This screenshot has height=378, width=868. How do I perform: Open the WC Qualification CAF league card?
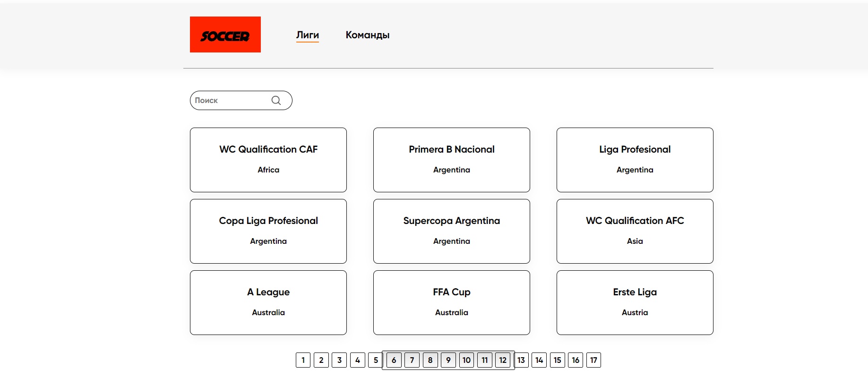pos(268,160)
